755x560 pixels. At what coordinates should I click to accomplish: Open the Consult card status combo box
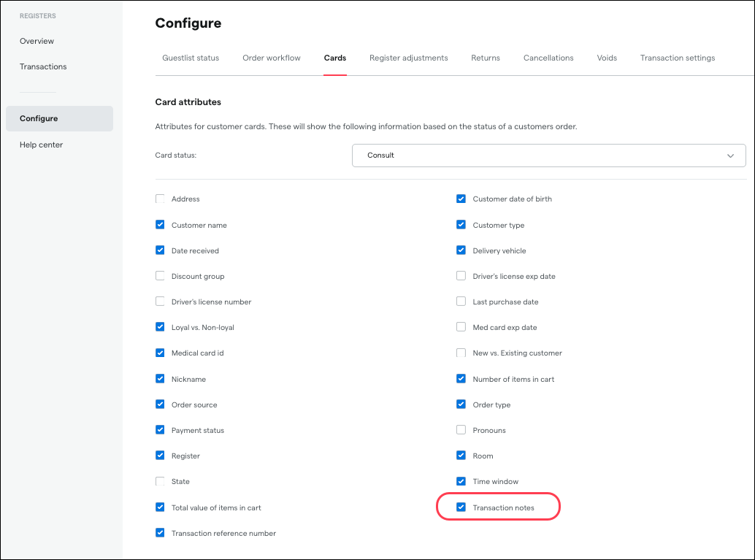(540, 156)
